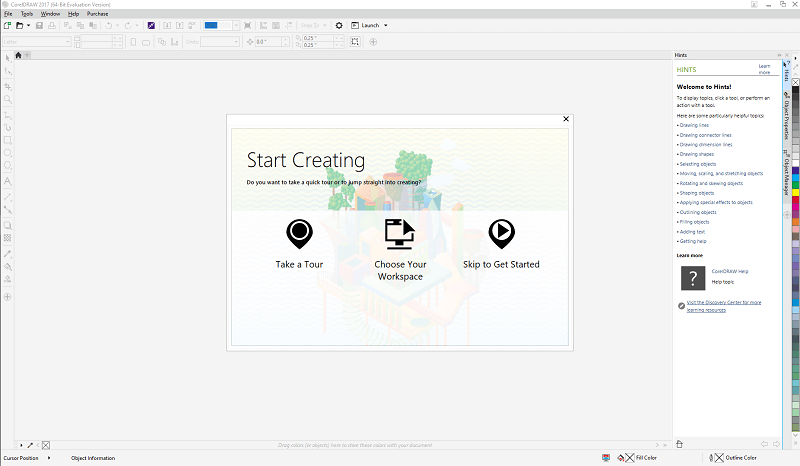This screenshot has height=466, width=800.
Task: Pick the yellow swatch in color palette
Action: click(x=795, y=192)
